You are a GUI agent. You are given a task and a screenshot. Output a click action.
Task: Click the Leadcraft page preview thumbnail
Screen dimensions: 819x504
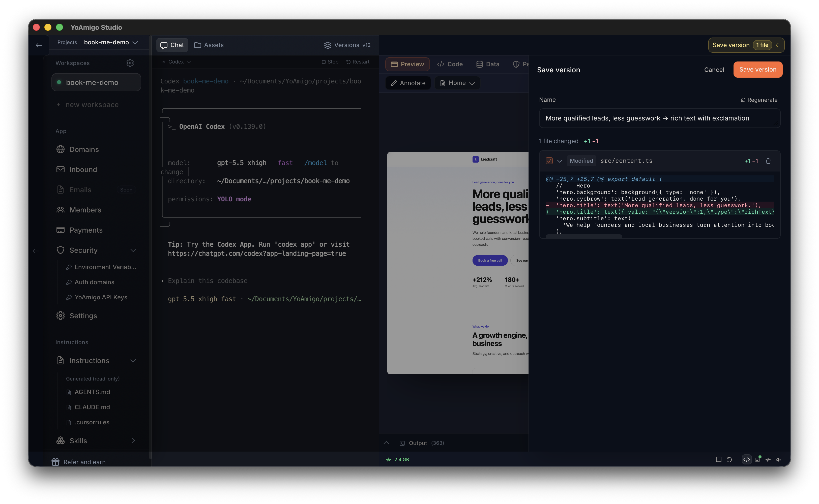point(458,263)
